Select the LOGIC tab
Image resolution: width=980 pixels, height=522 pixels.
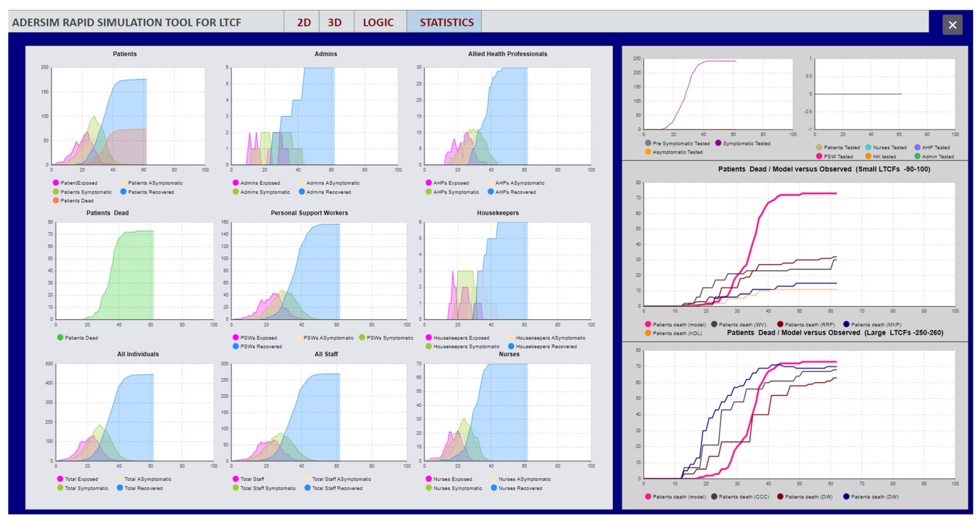tap(378, 22)
